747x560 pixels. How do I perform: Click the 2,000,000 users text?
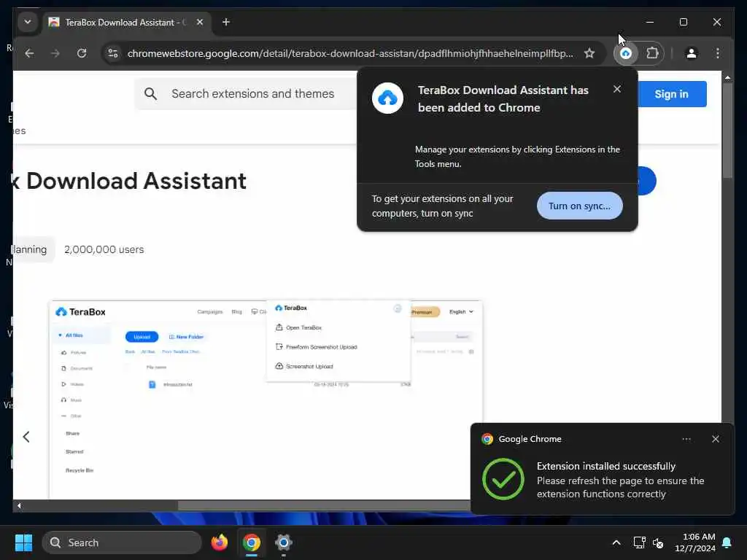point(104,249)
